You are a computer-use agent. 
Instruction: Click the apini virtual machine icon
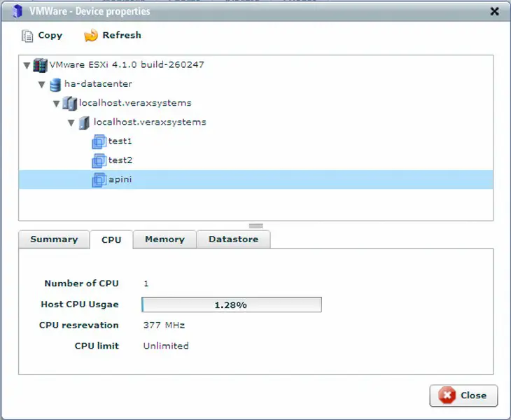pyautogui.click(x=99, y=180)
